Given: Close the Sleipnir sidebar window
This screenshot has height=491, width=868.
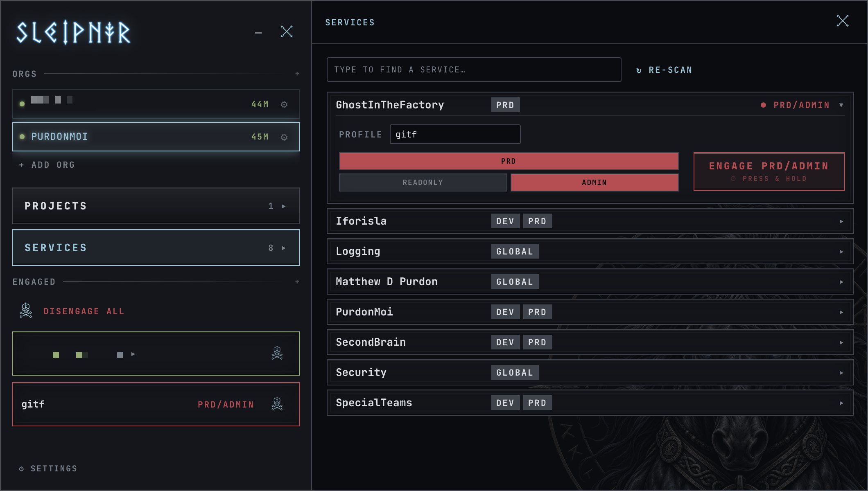Looking at the screenshot, I should click(x=287, y=32).
